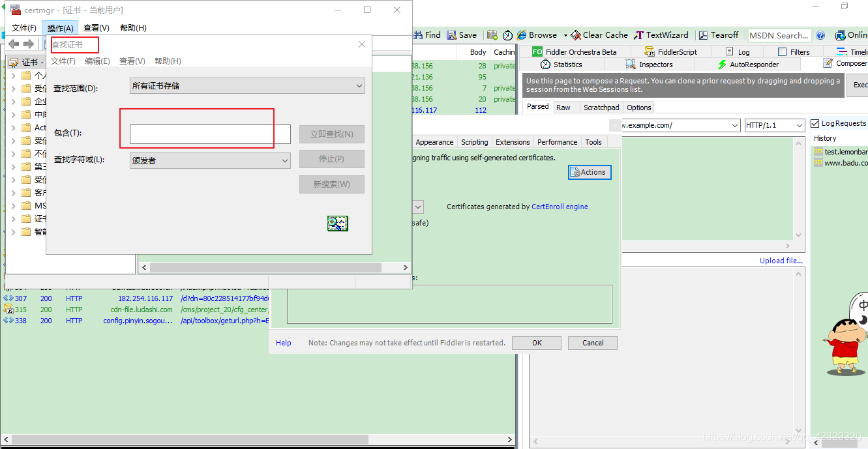Open the request URL combo box dropdown

734,125
